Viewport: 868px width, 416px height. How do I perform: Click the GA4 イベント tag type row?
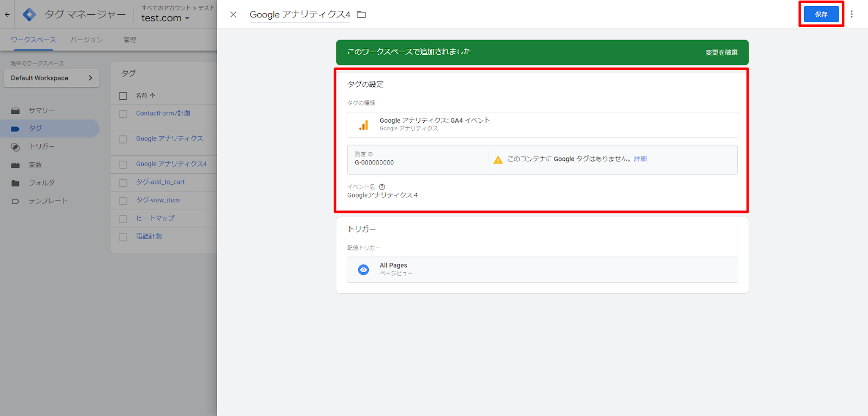tap(542, 125)
